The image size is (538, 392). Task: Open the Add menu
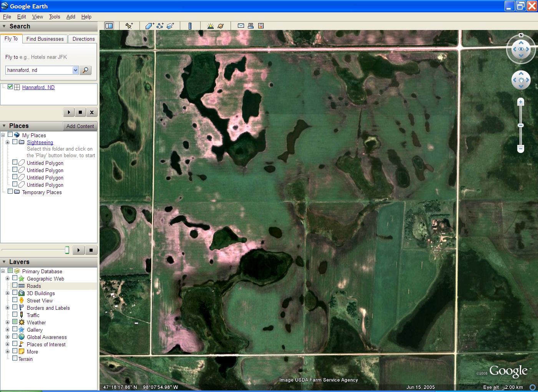pyautogui.click(x=71, y=17)
